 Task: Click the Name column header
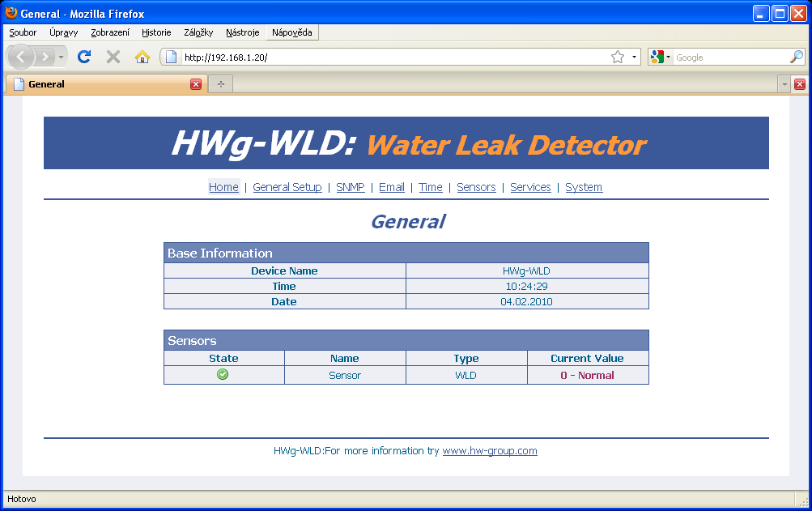click(x=345, y=359)
